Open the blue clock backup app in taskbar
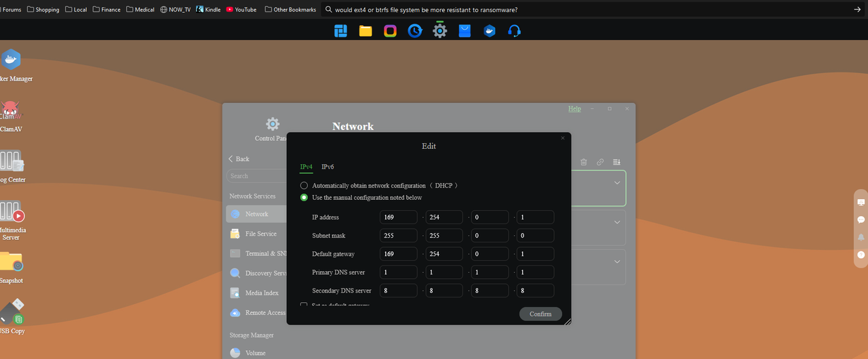 (x=415, y=30)
